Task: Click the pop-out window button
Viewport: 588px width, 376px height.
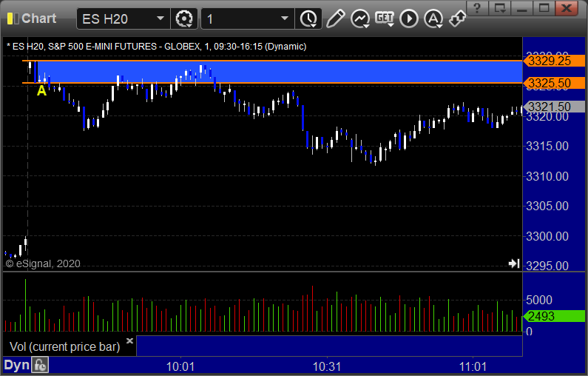Action: click(x=499, y=8)
